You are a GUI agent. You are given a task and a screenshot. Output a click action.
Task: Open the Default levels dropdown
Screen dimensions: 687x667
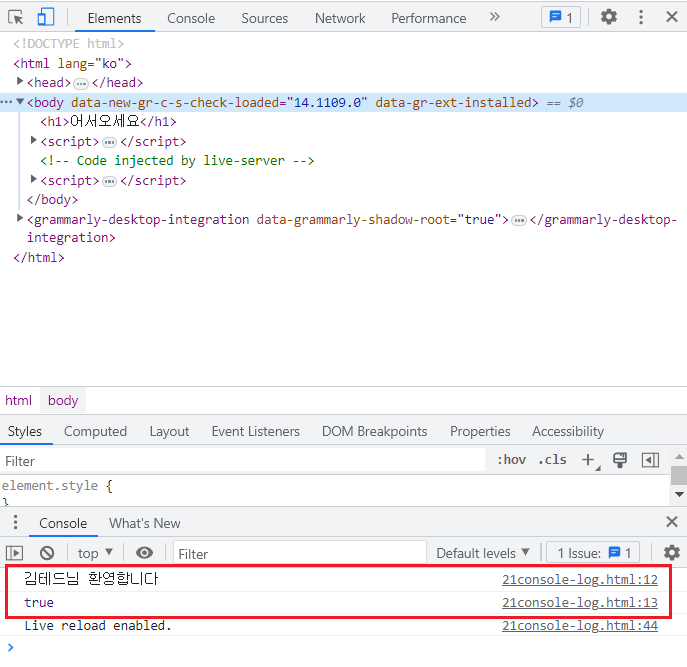point(483,553)
